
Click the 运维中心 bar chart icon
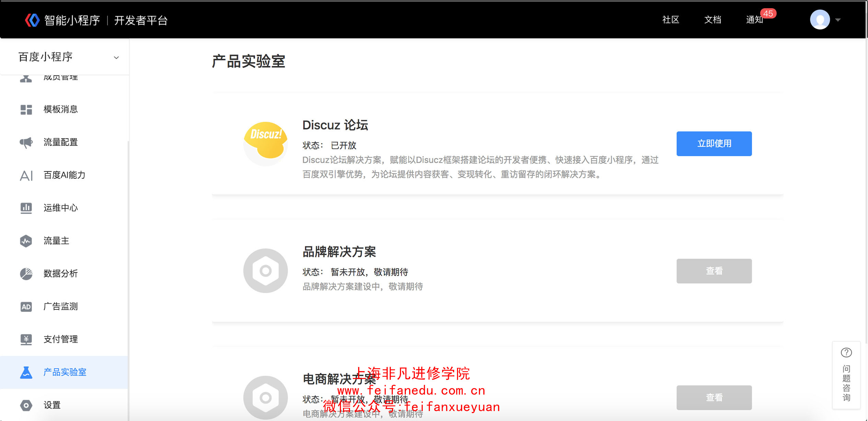26,208
